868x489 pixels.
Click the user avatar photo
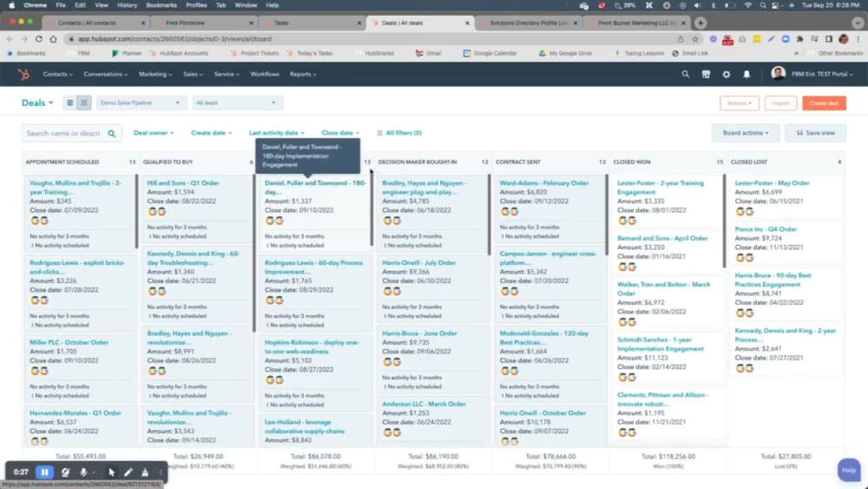[778, 74]
